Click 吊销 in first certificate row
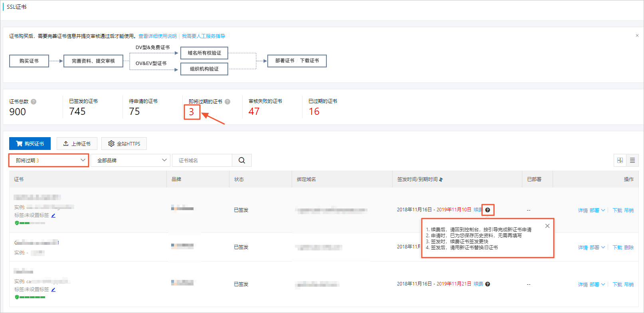Screen dimensions: 644x313 629,210
